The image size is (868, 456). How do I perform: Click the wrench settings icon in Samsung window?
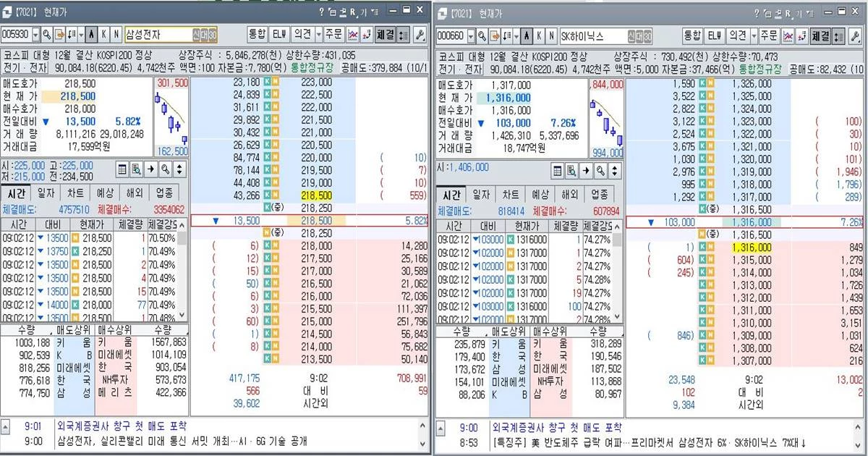coord(420,35)
